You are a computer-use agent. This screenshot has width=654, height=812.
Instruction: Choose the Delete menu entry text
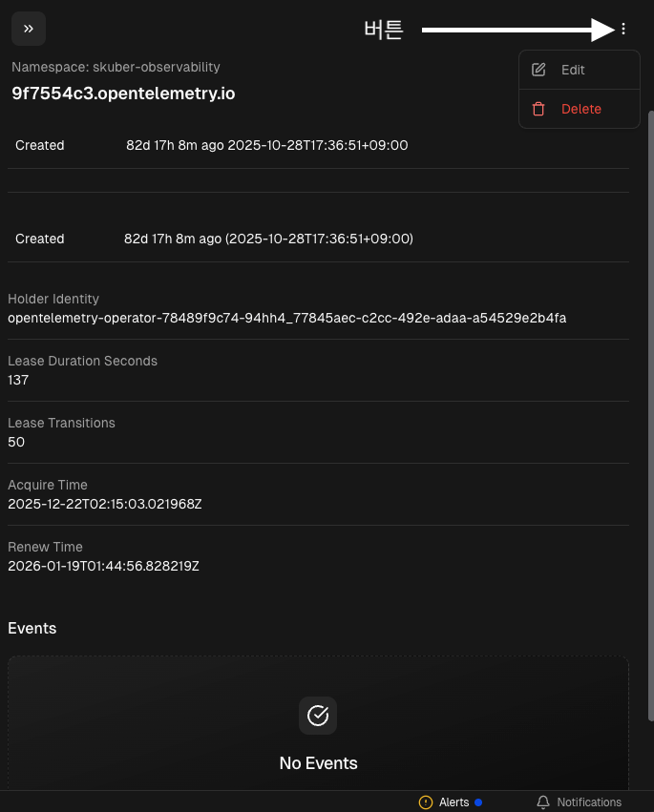pyautogui.click(x=580, y=109)
